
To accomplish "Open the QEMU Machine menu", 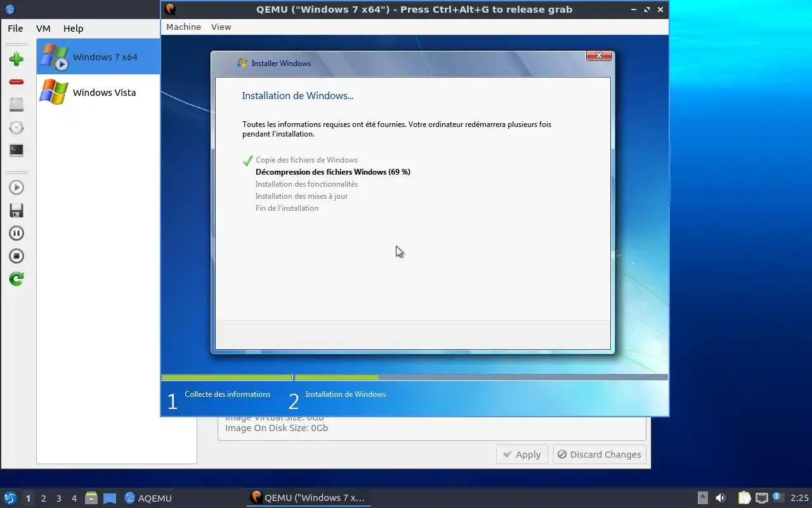I will [x=183, y=27].
